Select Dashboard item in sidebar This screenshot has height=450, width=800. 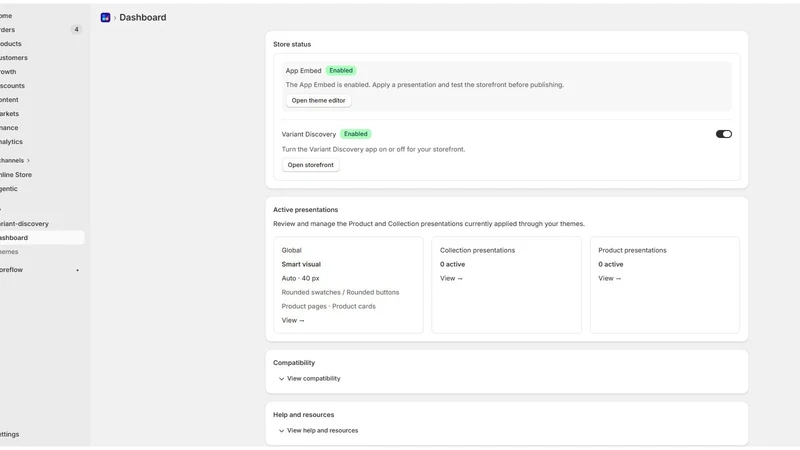tap(42, 238)
